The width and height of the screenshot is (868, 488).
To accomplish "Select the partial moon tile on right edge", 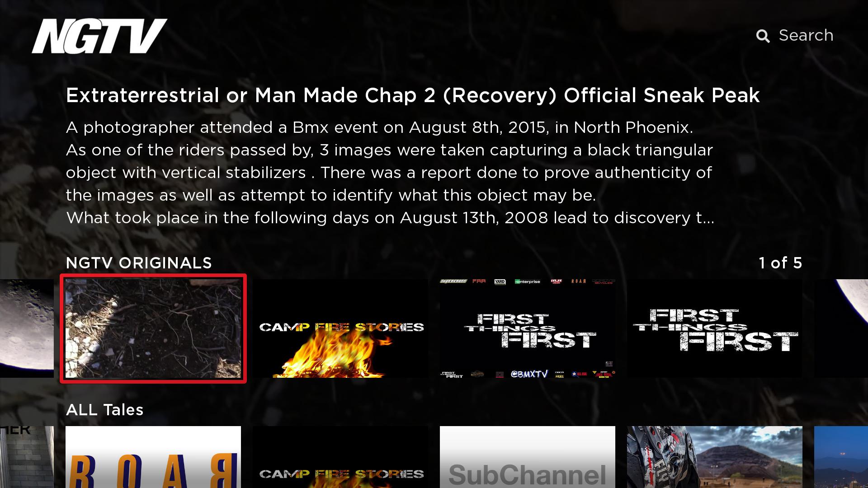I will (x=841, y=328).
